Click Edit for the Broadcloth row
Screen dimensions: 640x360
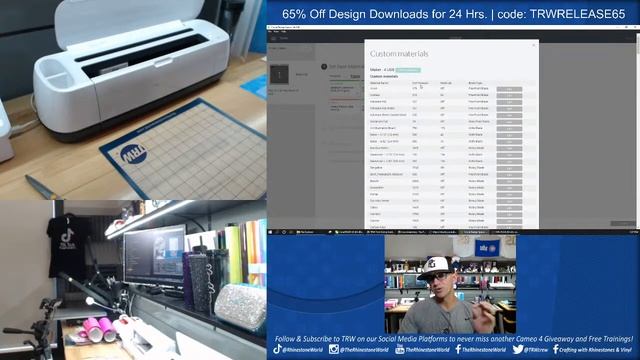[509, 188]
